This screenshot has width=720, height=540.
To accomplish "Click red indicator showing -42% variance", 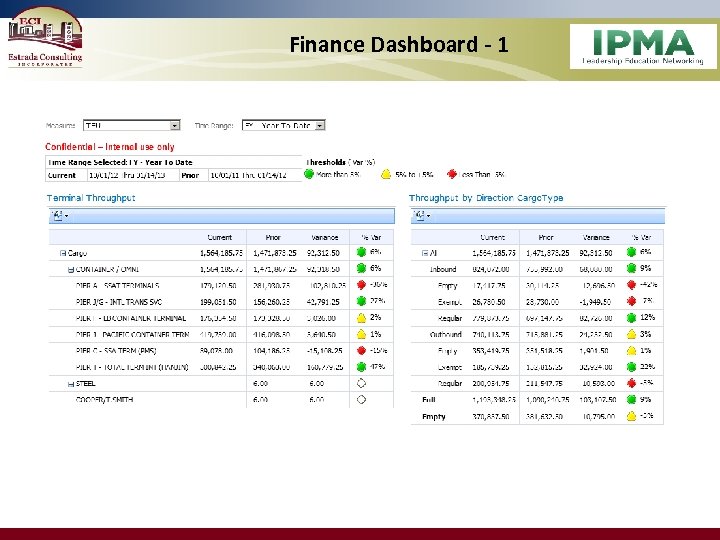I will (631, 285).
